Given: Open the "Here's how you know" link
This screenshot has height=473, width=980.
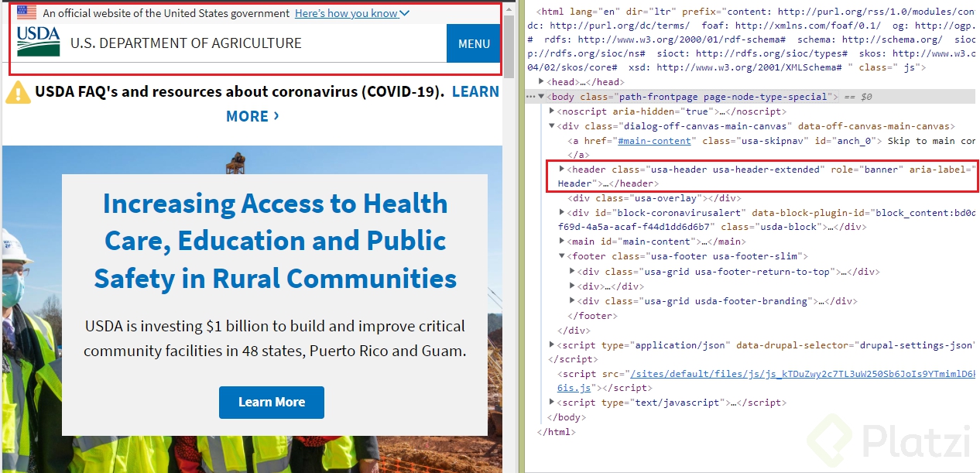Looking at the screenshot, I should [346, 13].
